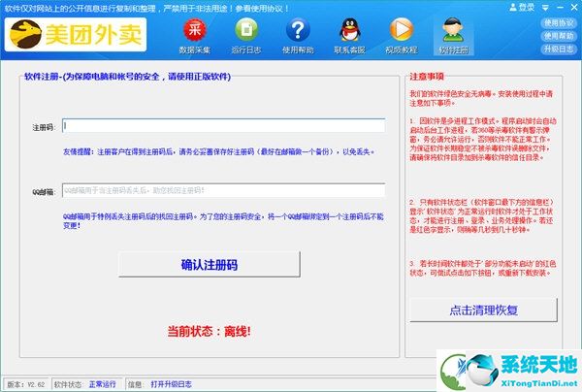Image resolution: width=582 pixels, height=392 pixels.
Task: Click the 版本: V2.62 status bar entry
Action: (25, 384)
